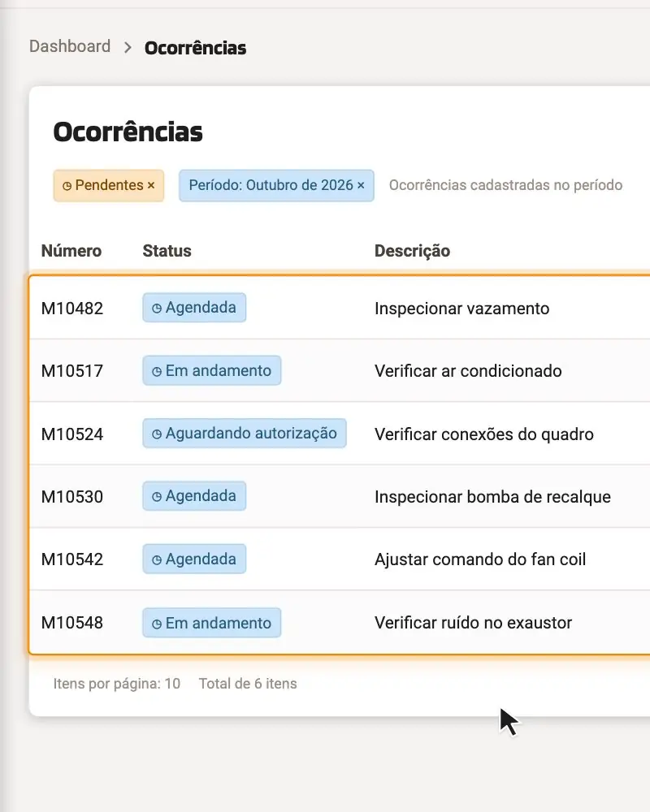Screen dimensions: 650x812
Task: Click the breadcrumb chevron separator
Action: click(128, 48)
